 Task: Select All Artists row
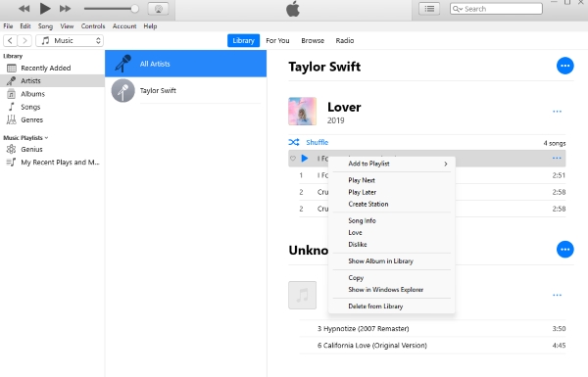(x=185, y=64)
